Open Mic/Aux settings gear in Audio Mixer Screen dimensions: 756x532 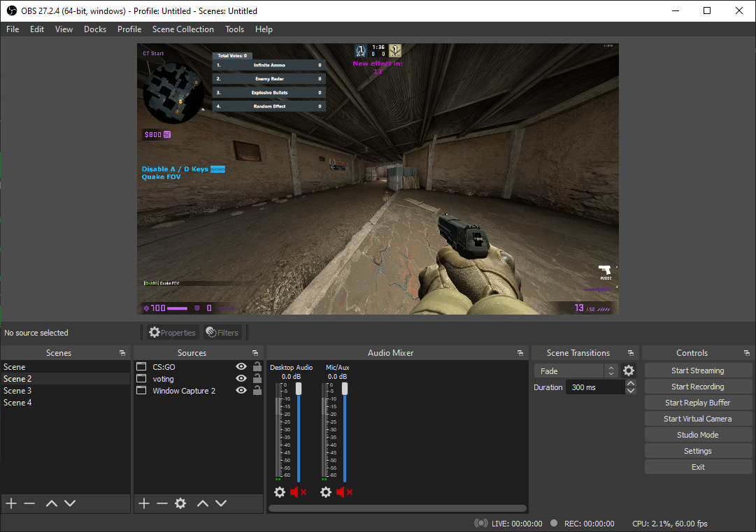pyautogui.click(x=326, y=492)
